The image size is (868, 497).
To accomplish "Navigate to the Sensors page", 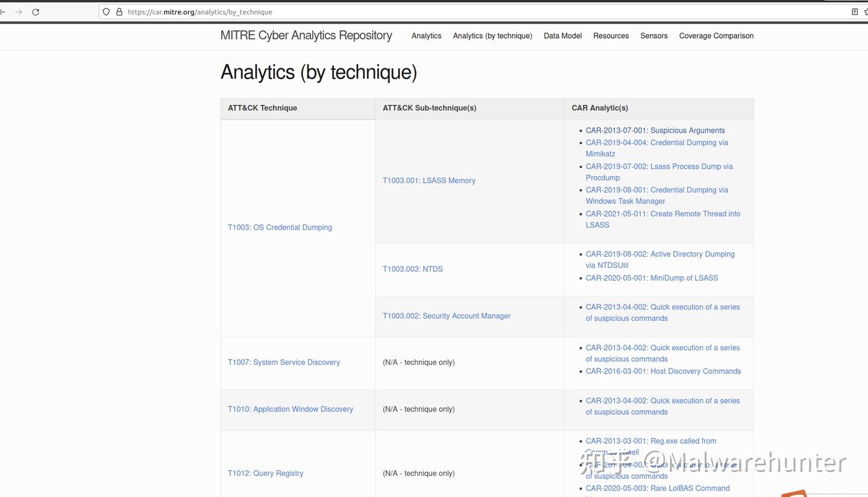I will (654, 36).
